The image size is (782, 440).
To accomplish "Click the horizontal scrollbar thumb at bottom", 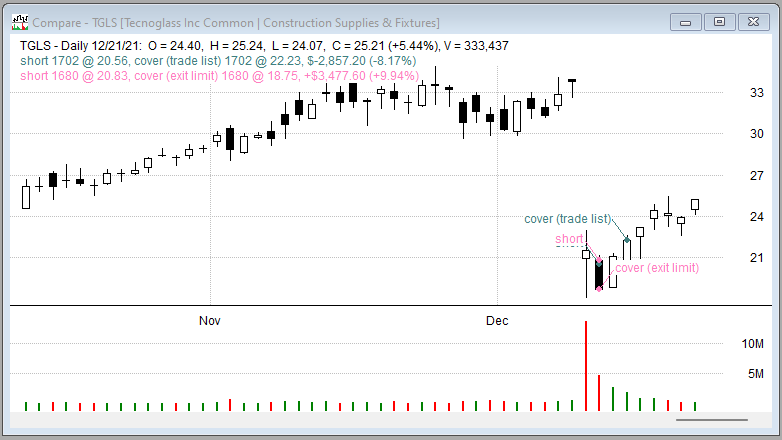I will [x=711, y=420].
